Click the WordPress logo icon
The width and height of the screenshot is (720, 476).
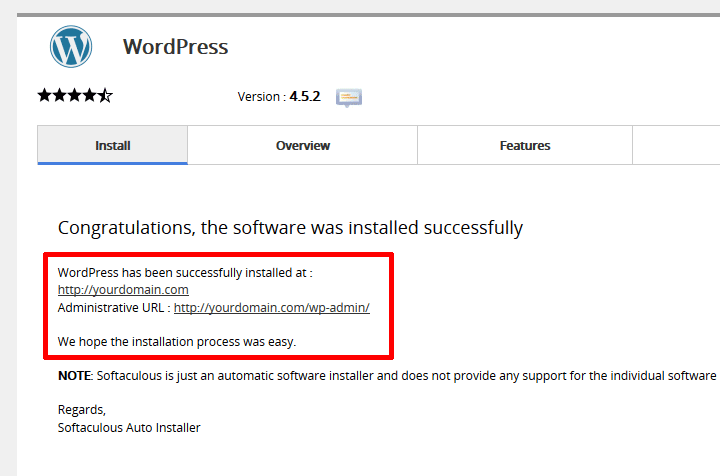(71, 46)
